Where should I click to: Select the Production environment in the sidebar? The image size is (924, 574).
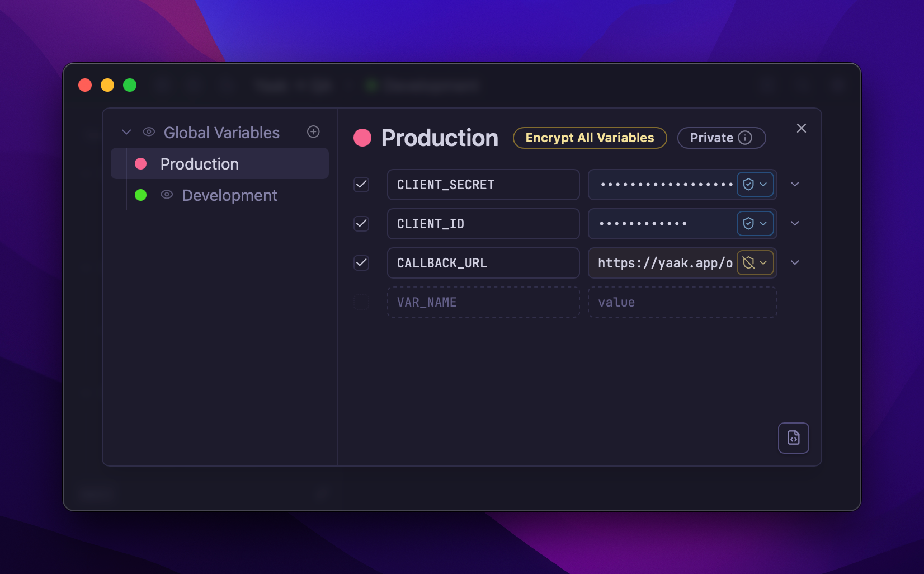click(200, 164)
